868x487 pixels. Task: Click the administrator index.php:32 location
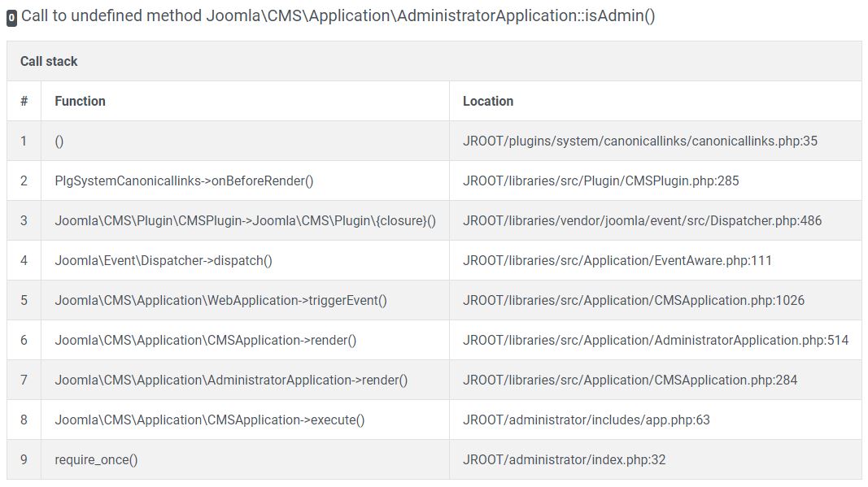click(x=565, y=459)
